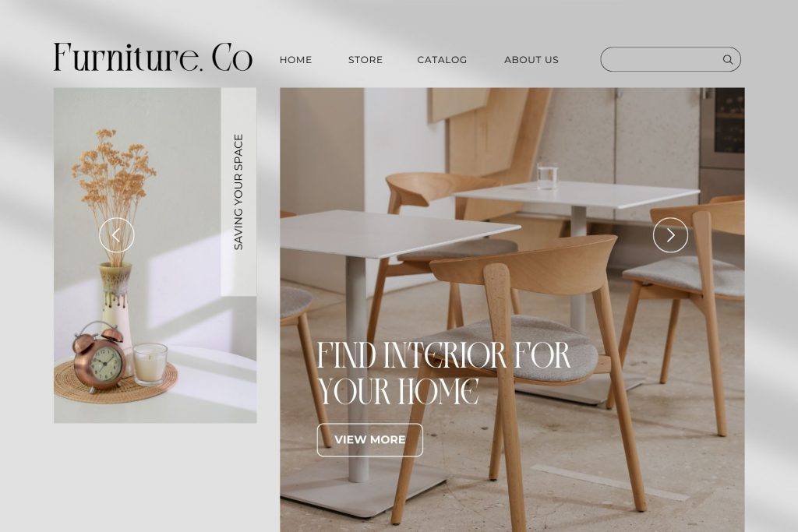Screen dimensions: 798x532
Task: Click the magnifying glass search icon
Action: [x=728, y=59]
